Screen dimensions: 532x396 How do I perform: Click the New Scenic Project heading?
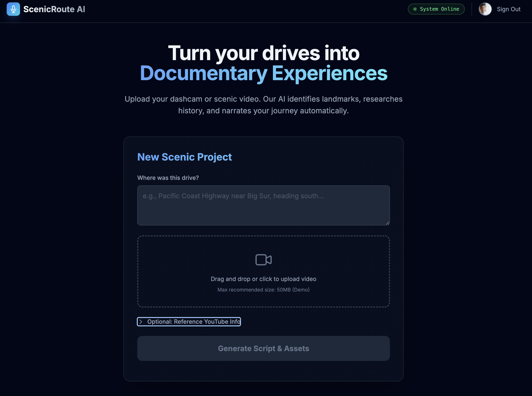click(184, 157)
